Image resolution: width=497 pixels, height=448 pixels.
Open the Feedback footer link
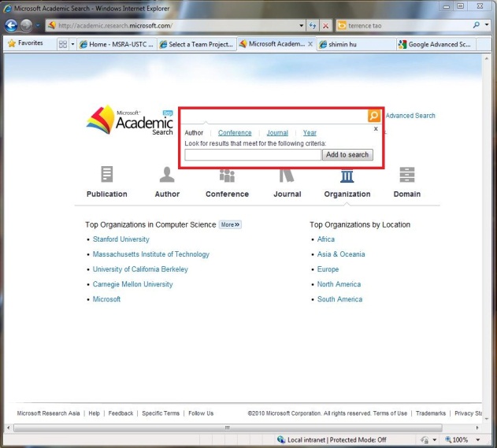(121, 413)
